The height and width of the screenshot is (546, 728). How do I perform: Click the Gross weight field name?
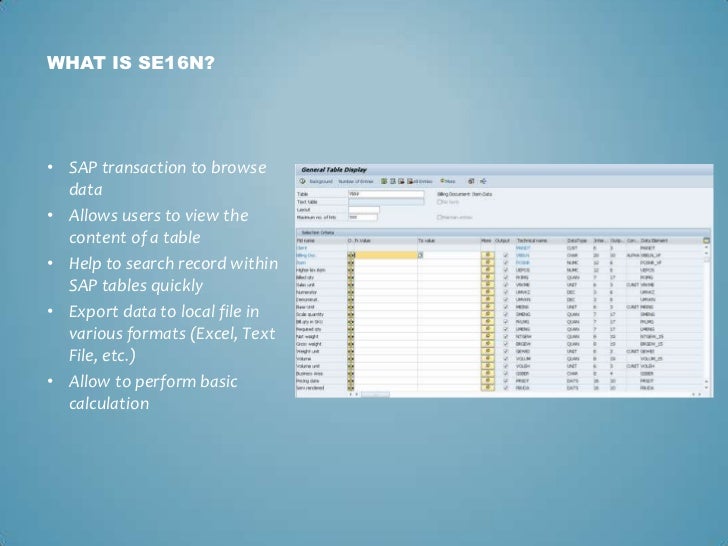pyautogui.click(x=309, y=344)
